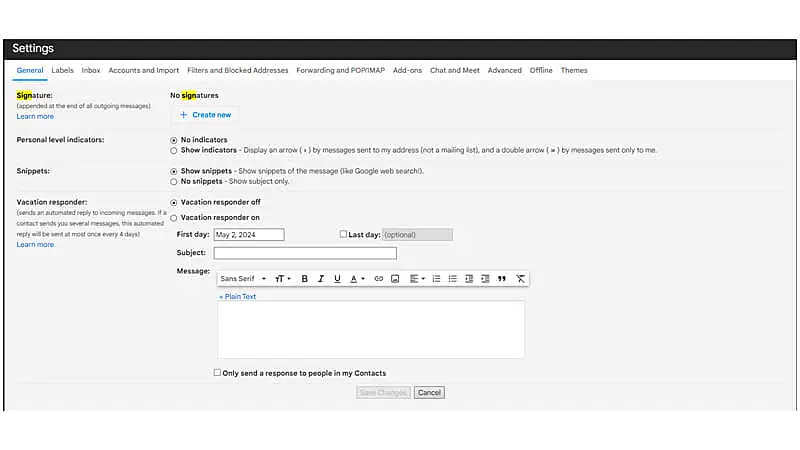Open the text size dropdown
The image size is (800, 450).
(283, 279)
